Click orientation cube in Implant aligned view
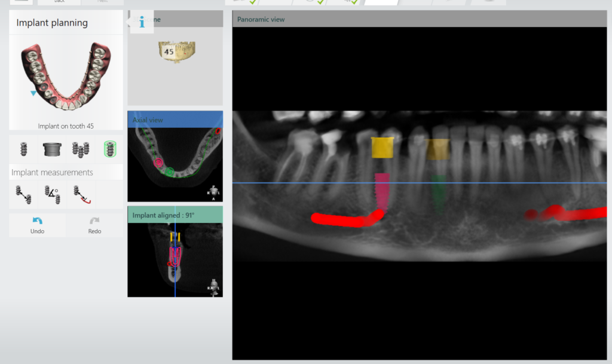The height and width of the screenshot is (364, 612). point(212,287)
